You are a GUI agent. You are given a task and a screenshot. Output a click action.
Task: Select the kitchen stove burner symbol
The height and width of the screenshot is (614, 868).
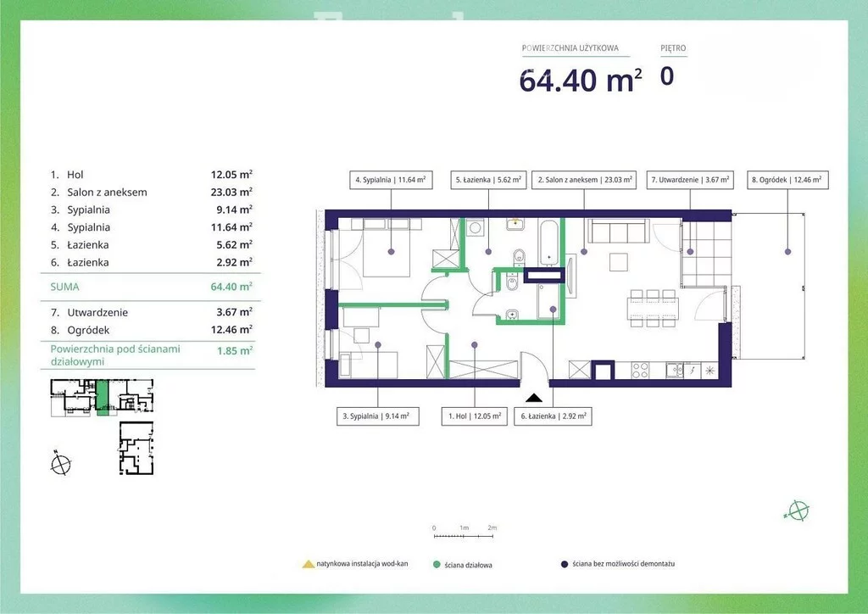click(641, 370)
